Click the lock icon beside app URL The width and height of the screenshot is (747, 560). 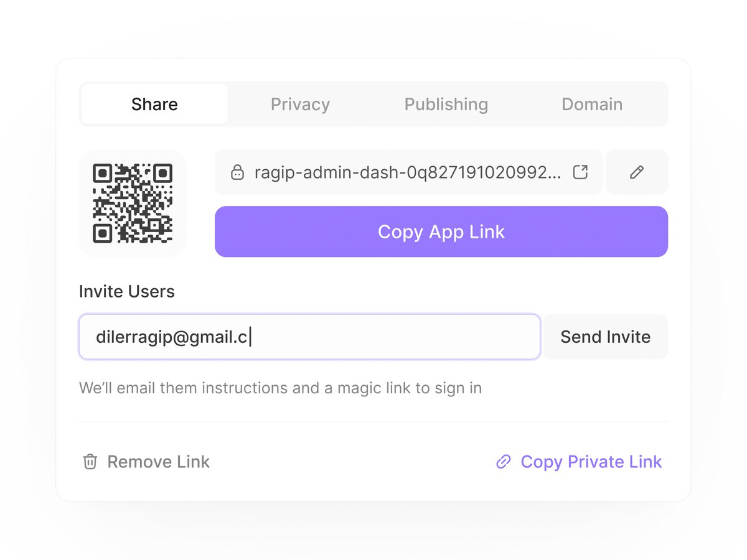[237, 172]
